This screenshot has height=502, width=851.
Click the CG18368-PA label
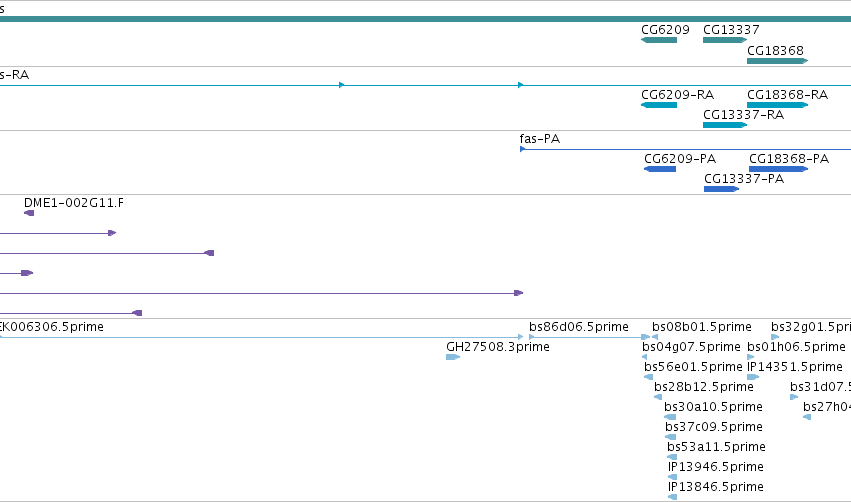coord(789,159)
